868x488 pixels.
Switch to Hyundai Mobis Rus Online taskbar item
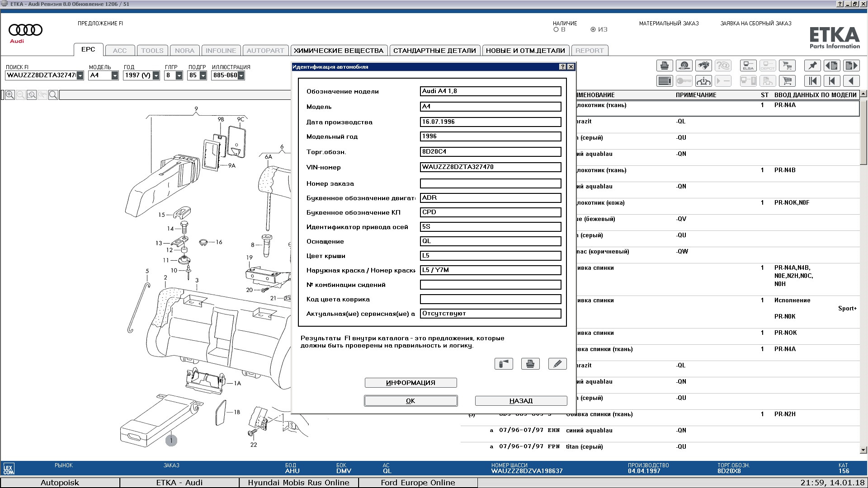point(298,483)
